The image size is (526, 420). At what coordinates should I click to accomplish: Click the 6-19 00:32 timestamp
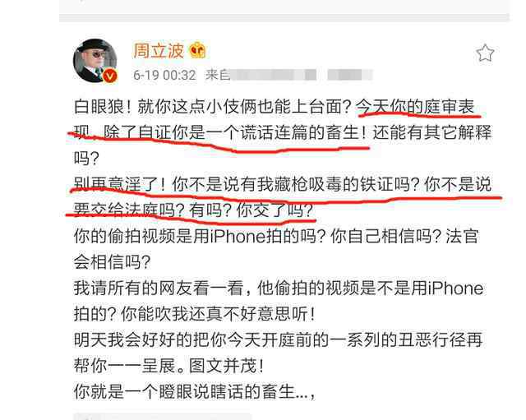click(164, 75)
